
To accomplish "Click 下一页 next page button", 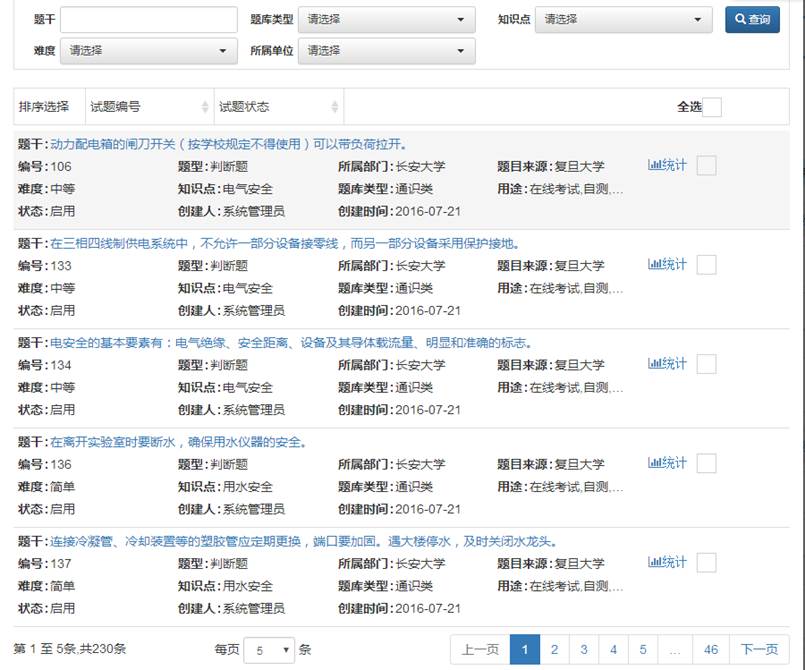I will pyautogui.click(x=759, y=649).
